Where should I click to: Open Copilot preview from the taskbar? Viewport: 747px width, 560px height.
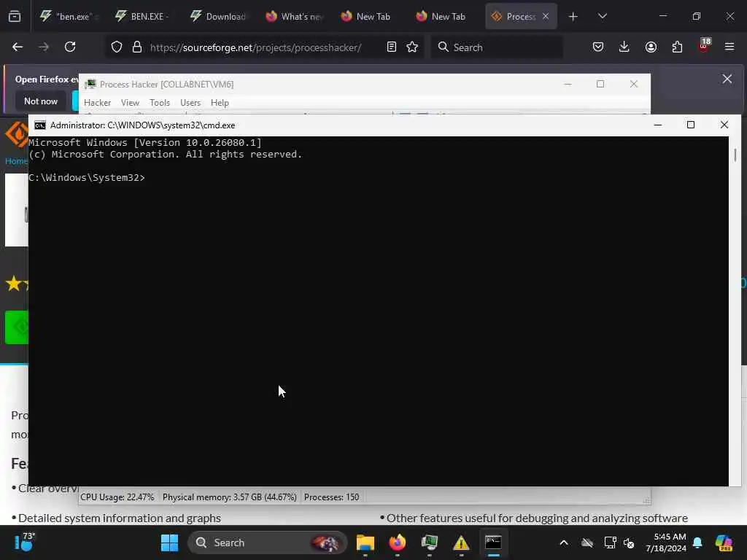(724, 542)
